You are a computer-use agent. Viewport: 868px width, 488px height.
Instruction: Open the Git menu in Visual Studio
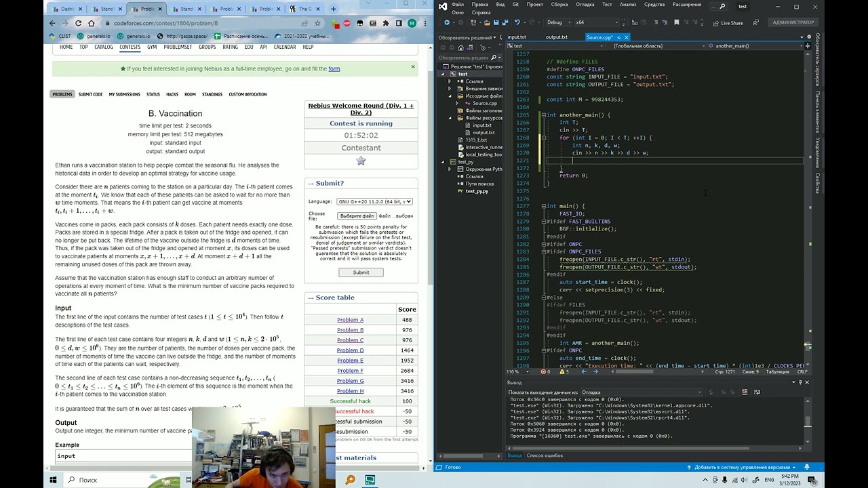515,5
